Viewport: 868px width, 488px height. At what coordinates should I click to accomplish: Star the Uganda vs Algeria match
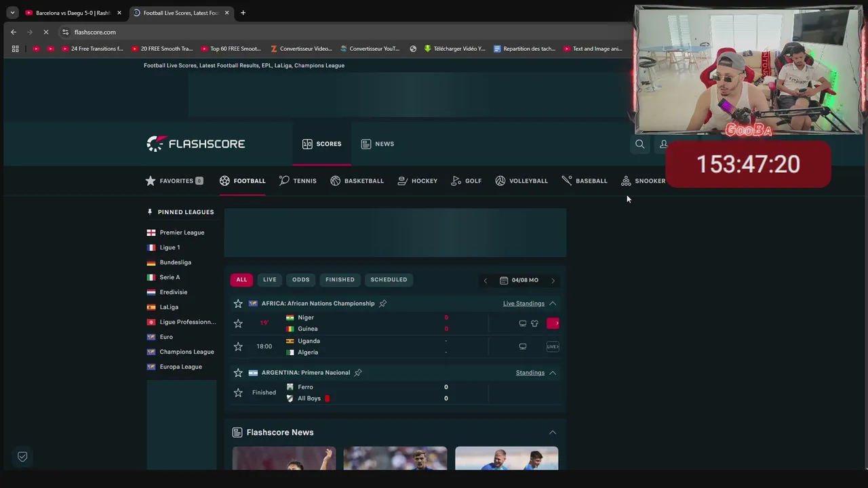tap(238, 346)
